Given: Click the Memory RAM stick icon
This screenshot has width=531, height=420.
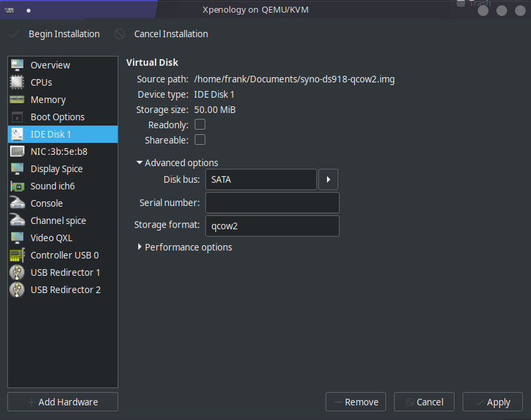Looking at the screenshot, I should pyautogui.click(x=17, y=100).
